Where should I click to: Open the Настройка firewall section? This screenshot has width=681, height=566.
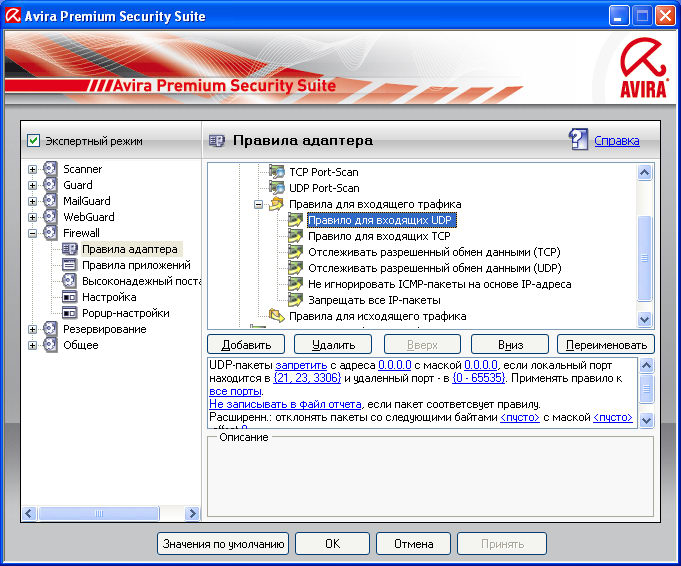tap(109, 297)
